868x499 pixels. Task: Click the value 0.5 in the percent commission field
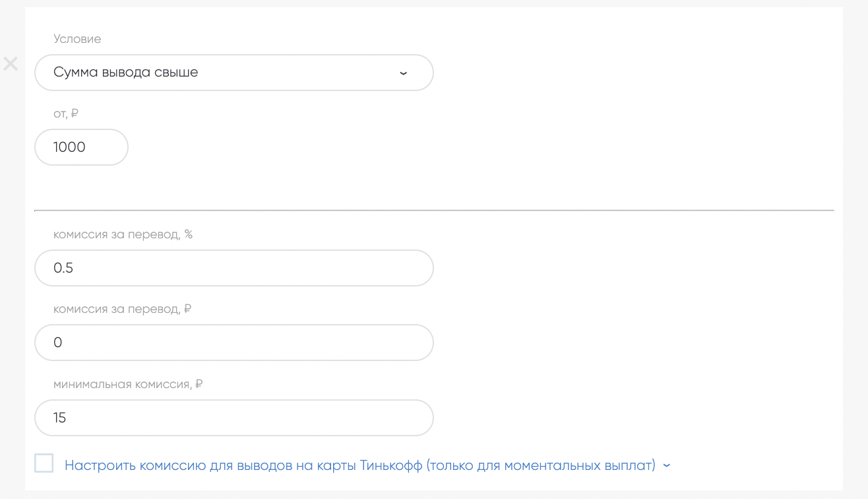click(63, 268)
